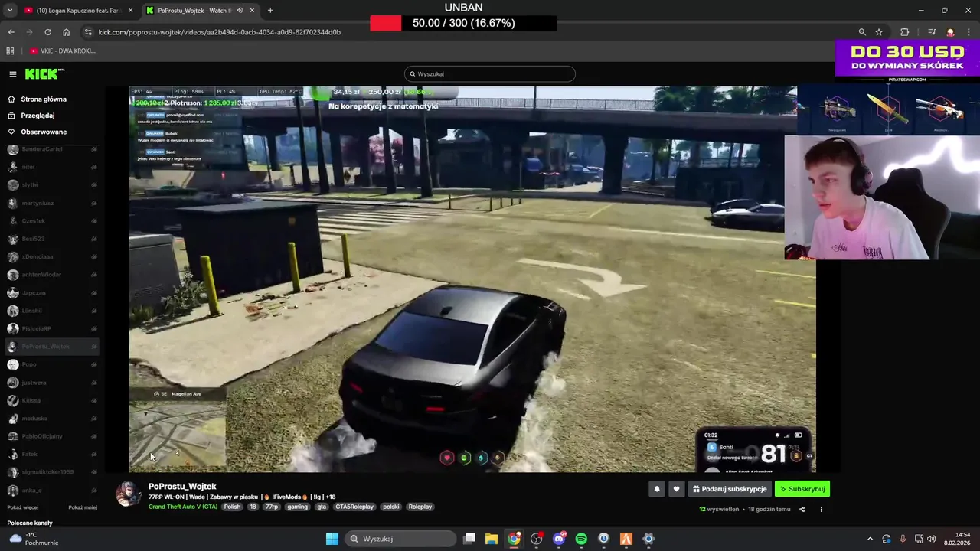Click taskbar Wyszukaj search box
This screenshot has width=980, height=551.
(399, 539)
